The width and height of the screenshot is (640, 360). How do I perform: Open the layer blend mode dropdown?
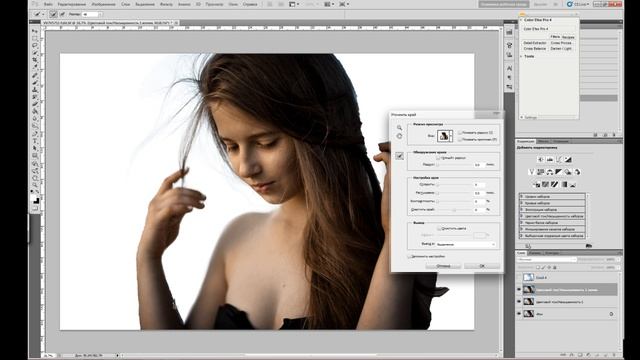(547, 260)
